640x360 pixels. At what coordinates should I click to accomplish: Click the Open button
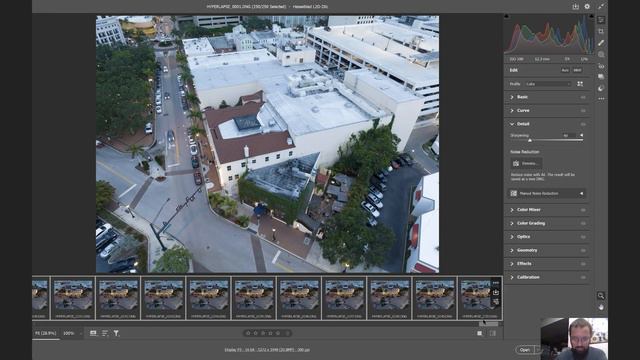[525, 350]
